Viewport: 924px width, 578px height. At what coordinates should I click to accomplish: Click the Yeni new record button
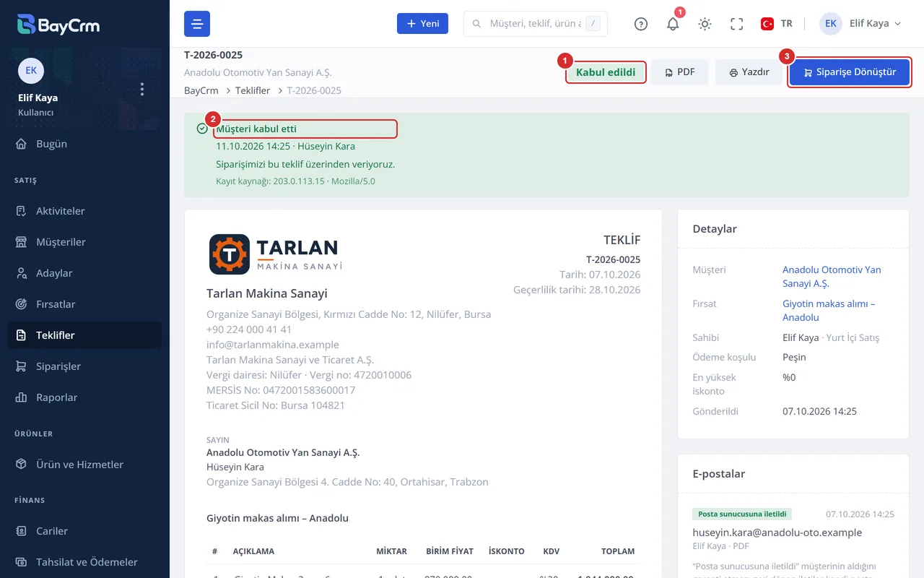pyautogui.click(x=422, y=24)
